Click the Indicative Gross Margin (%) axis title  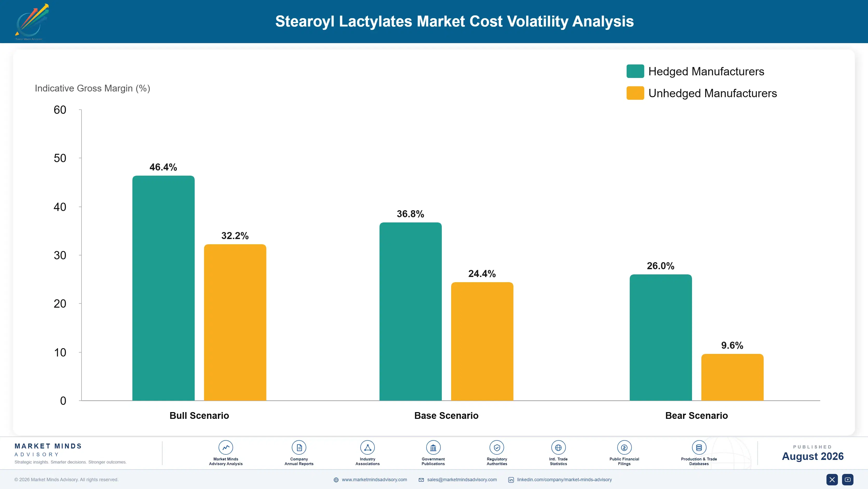coord(92,88)
